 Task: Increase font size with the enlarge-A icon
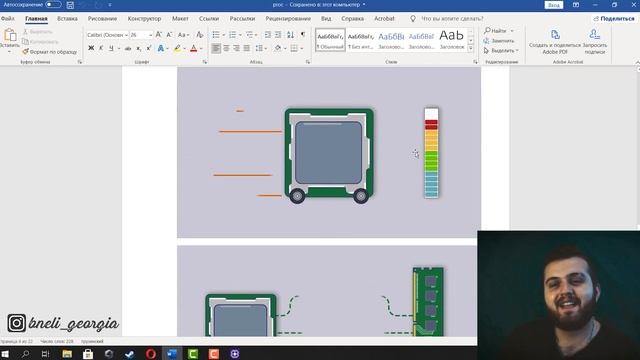click(x=159, y=35)
